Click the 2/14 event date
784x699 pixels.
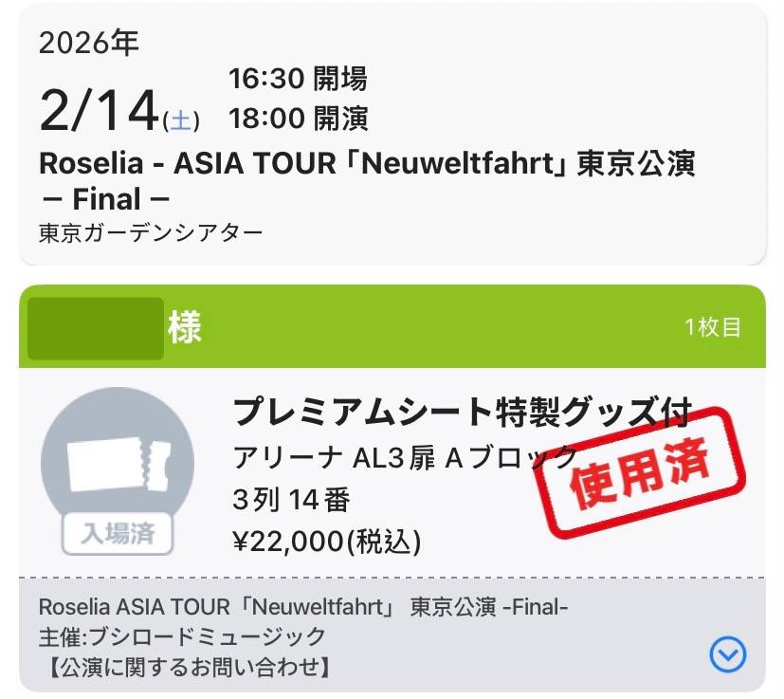(99, 111)
